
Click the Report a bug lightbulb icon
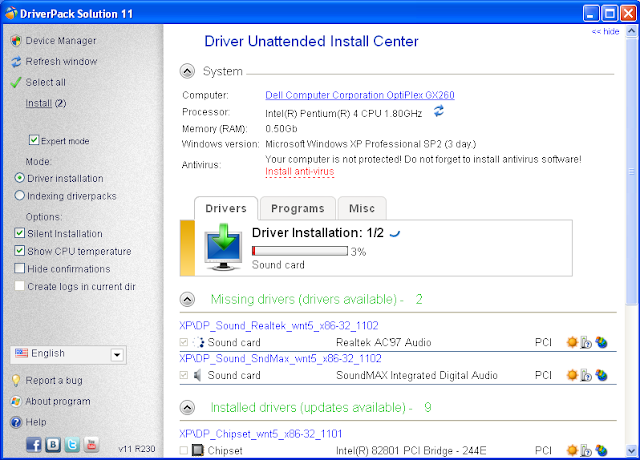pos(16,380)
